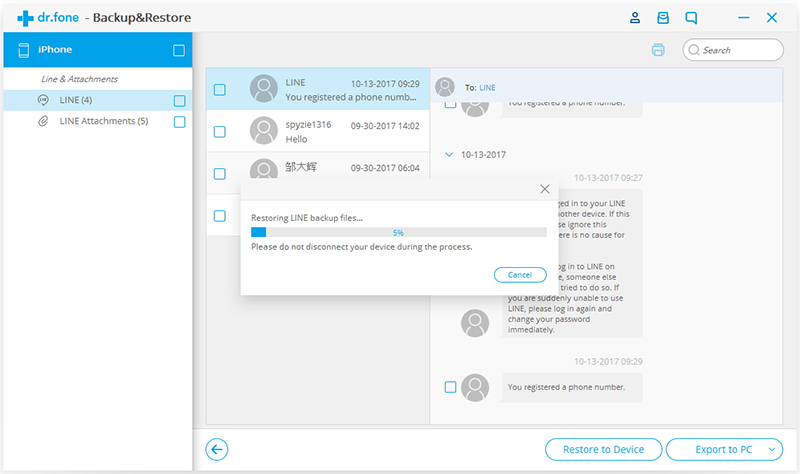Click avatar of spyzie1316 conversation
The width and height of the screenshot is (800, 474).
point(264,131)
